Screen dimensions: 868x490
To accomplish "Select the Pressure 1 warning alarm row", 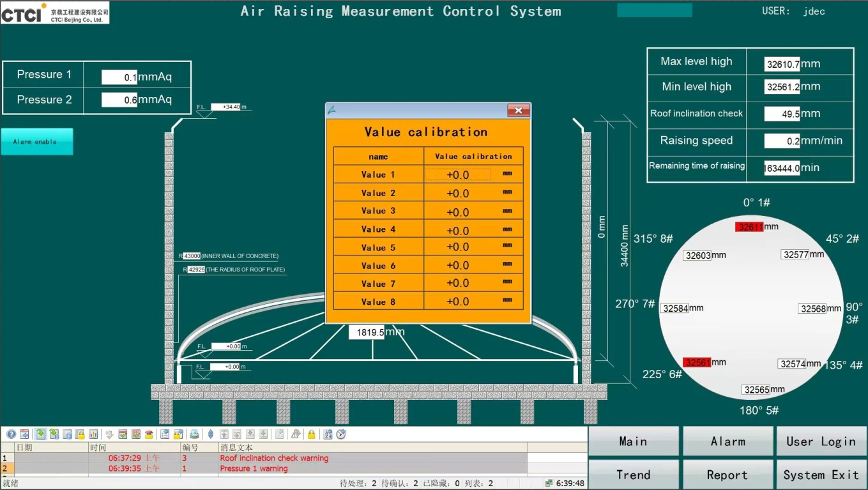I will [254, 468].
